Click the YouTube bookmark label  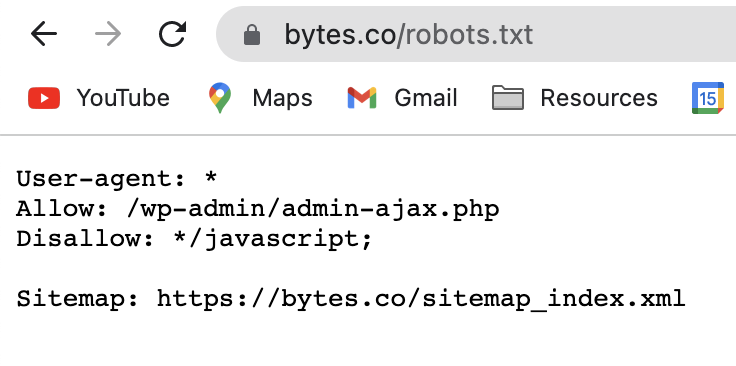123,98
